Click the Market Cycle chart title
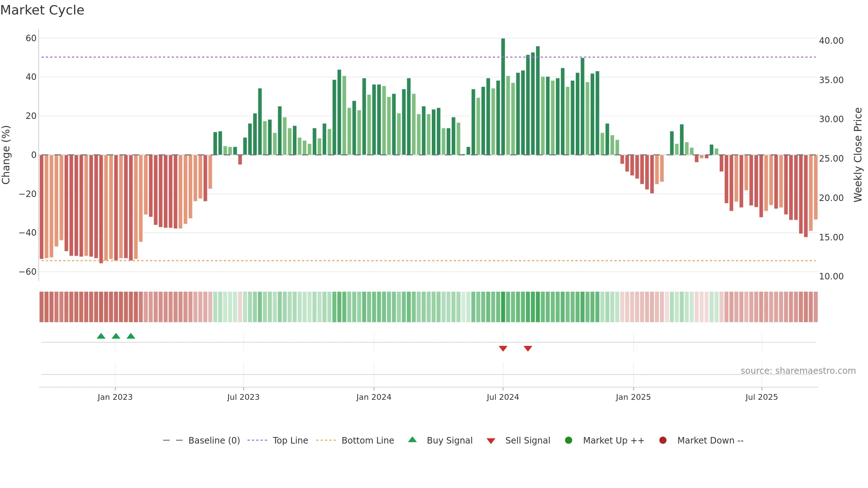 click(x=42, y=10)
